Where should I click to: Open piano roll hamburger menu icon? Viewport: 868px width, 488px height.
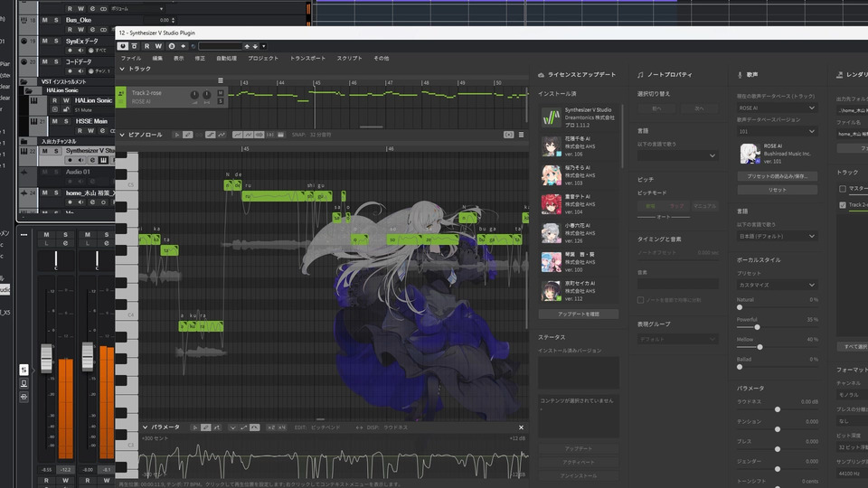point(521,135)
